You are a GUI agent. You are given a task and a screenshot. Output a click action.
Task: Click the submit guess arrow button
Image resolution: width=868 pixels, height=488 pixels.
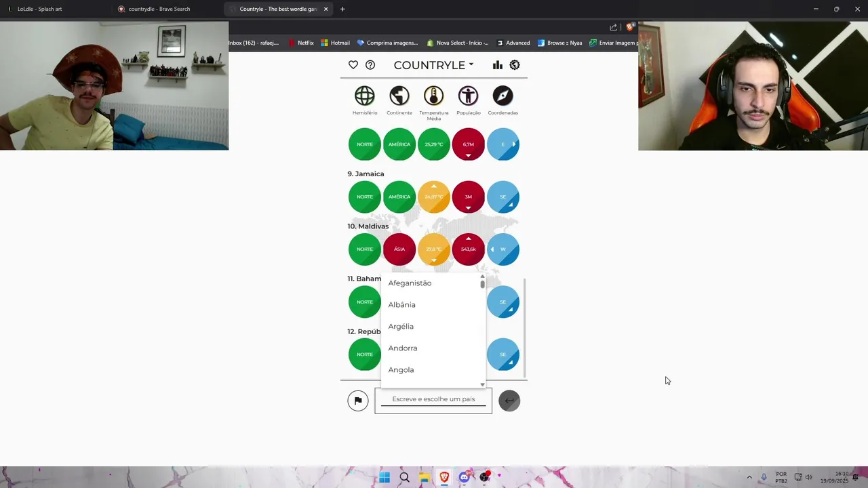click(x=509, y=401)
